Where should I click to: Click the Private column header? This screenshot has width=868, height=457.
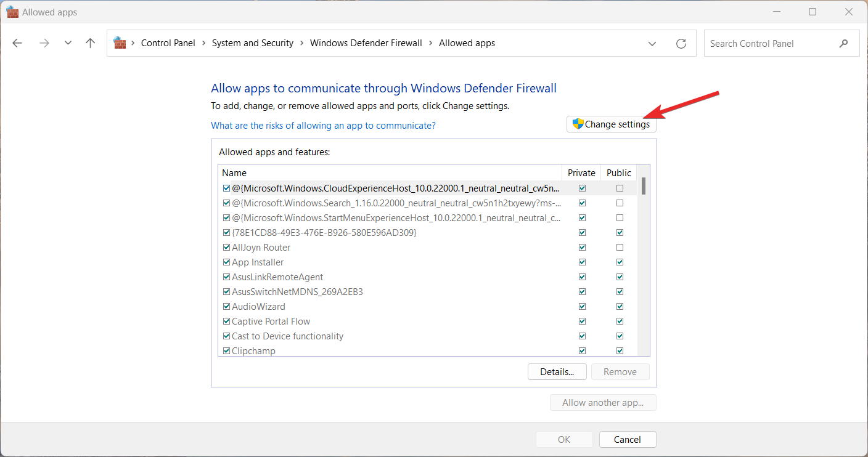click(581, 173)
